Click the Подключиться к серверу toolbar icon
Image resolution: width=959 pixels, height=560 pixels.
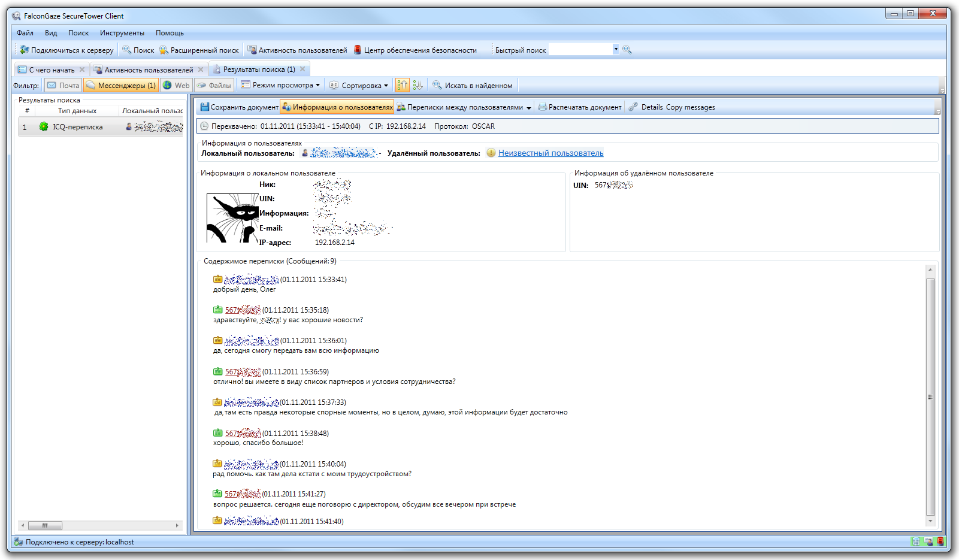[24, 50]
